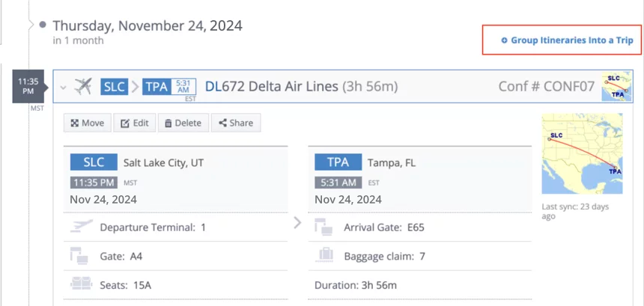This screenshot has height=306, width=644.
Task: Click the airplane icon in flight header
Action: 83,87
